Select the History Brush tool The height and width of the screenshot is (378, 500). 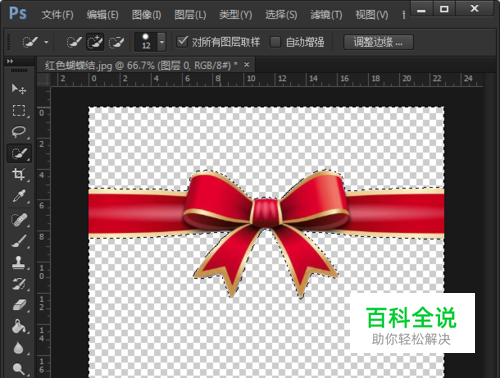click(19, 284)
